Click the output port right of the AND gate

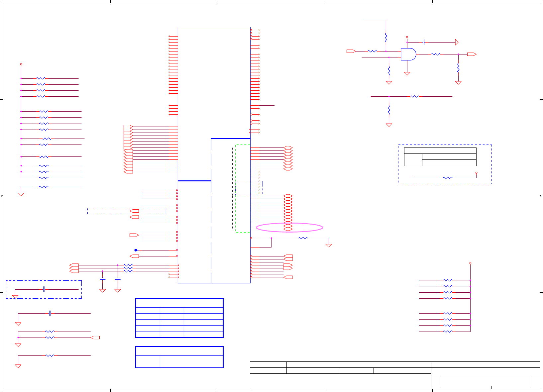tap(472, 54)
